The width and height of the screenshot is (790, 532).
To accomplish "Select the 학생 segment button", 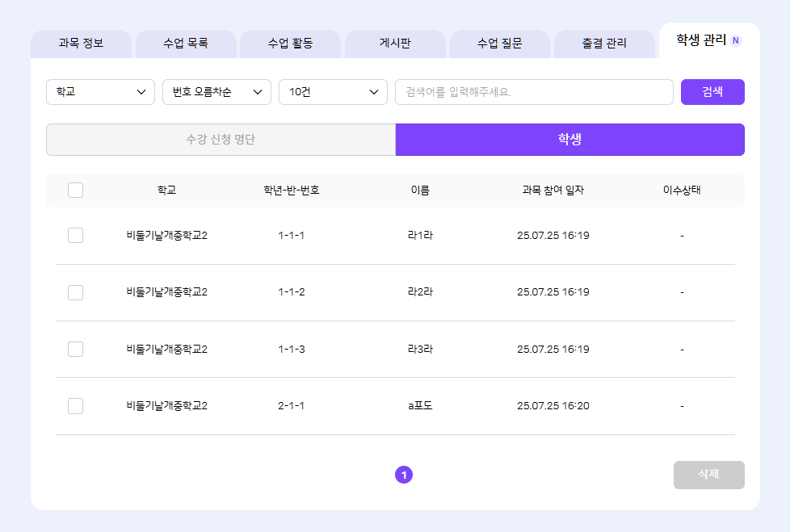I will pos(569,140).
